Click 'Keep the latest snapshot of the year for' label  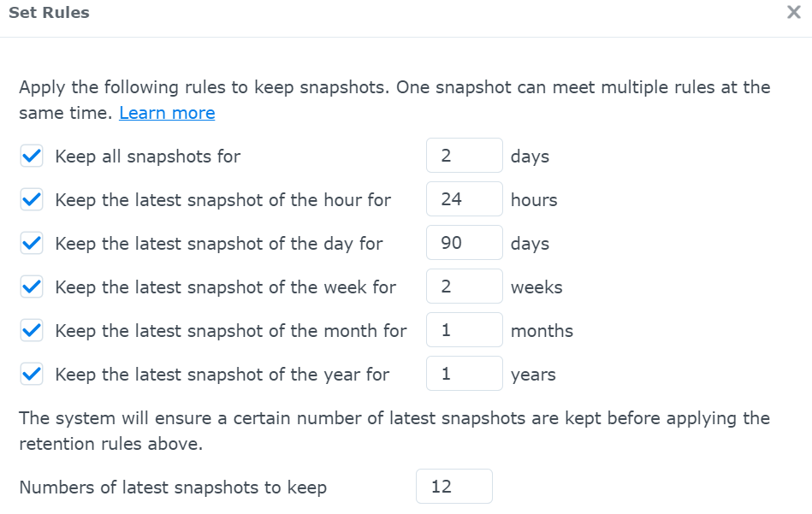(x=222, y=375)
